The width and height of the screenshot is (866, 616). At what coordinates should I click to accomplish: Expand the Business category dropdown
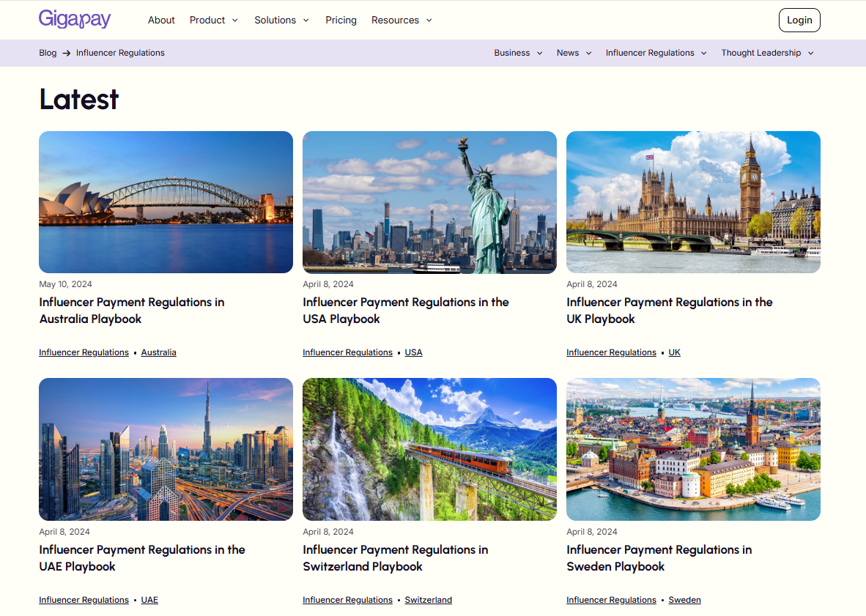(x=518, y=53)
